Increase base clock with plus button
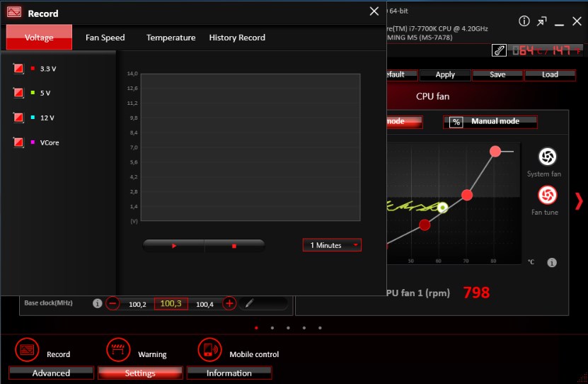The height and width of the screenshot is (384, 588). (x=229, y=303)
